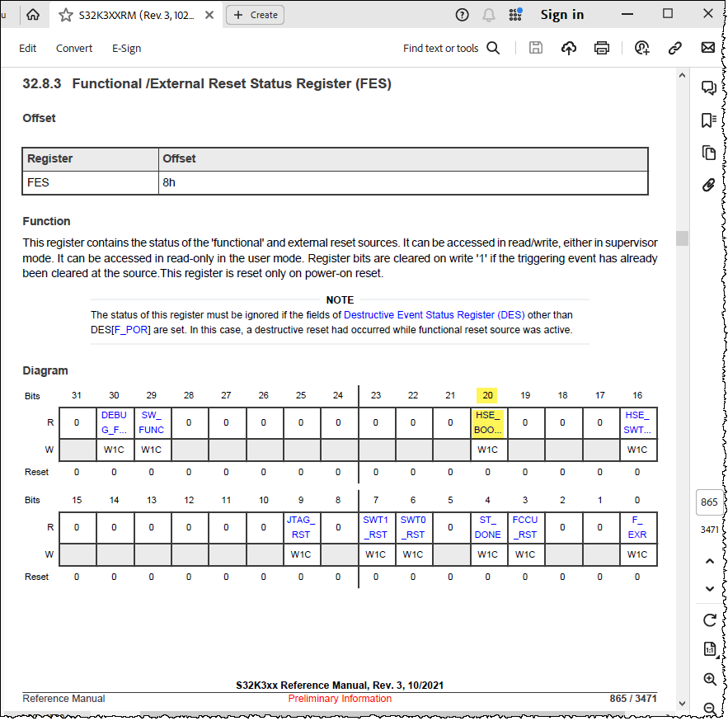This screenshot has height=721, width=728.
Task: Open notifications via the bell icon
Action: click(488, 14)
